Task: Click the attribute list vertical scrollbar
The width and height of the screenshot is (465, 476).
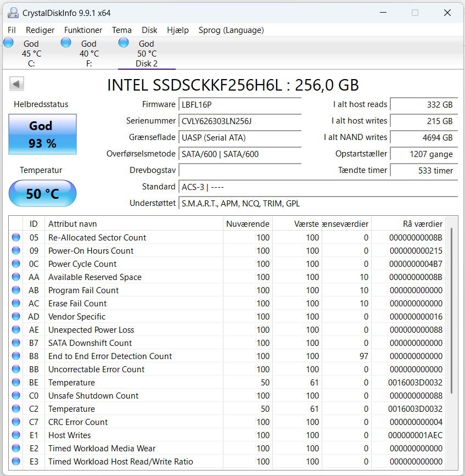Action: pos(451,311)
